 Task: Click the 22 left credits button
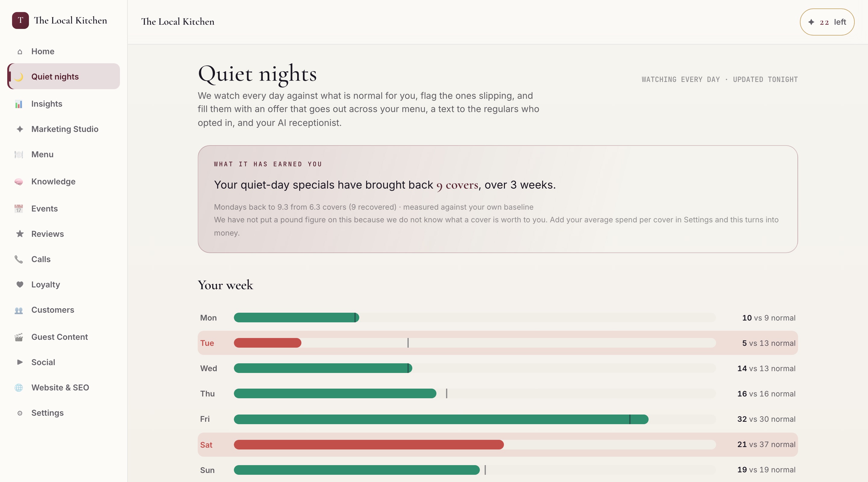827,22
